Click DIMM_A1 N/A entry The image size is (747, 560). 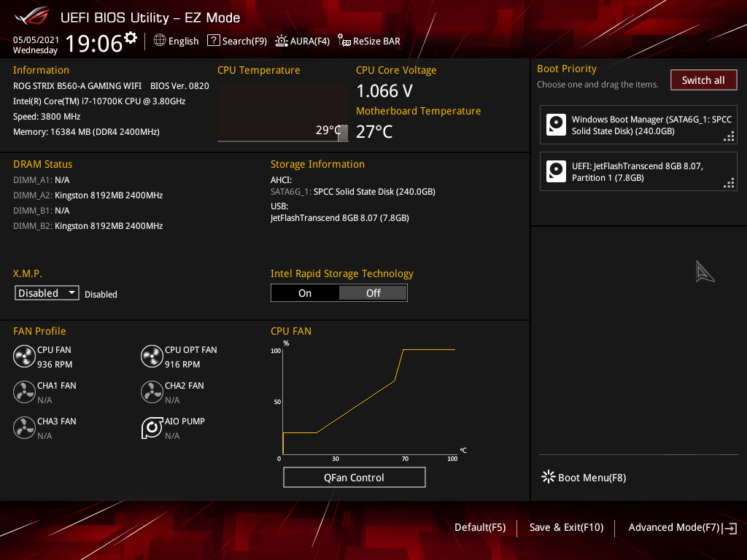(x=42, y=180)
